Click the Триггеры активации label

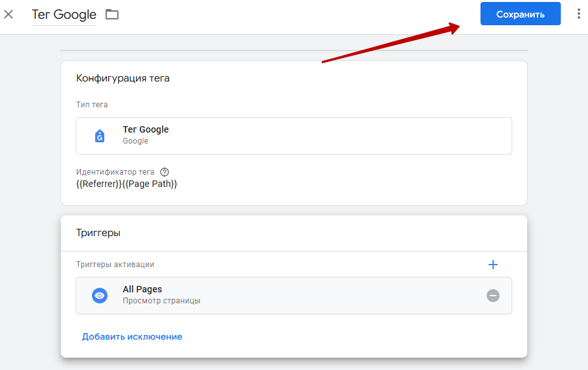pos(115,265)
